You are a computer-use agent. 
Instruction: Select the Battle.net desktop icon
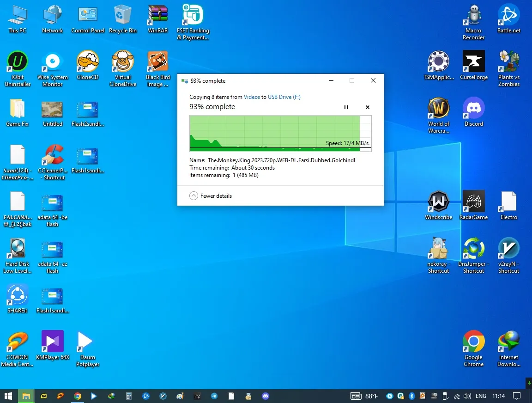pos(508,19)
